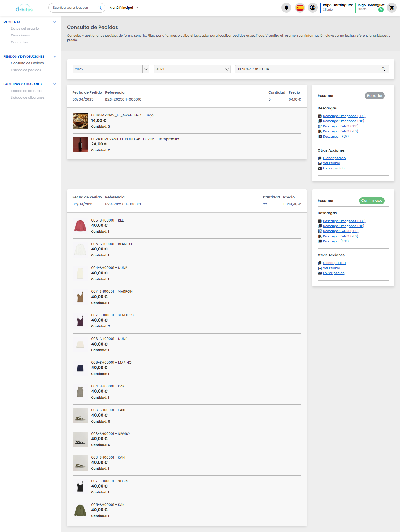Click the green logout icon
Screen dimensions: 400x532
click(381, 10)
